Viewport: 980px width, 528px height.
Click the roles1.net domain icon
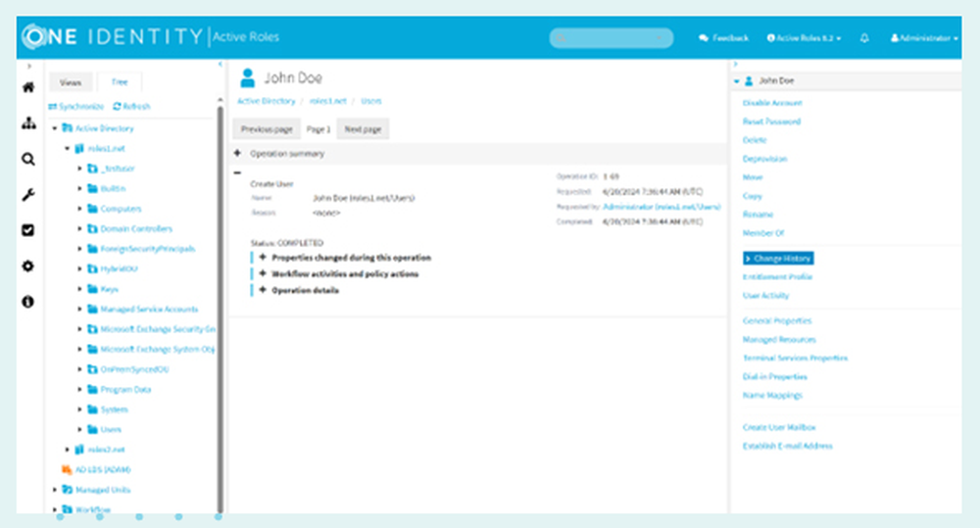(79, 148)
